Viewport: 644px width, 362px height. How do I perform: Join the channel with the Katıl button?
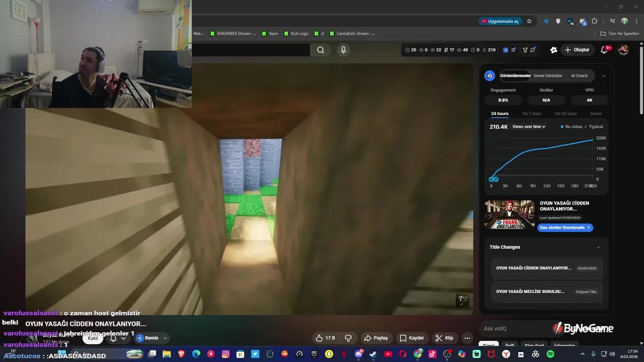93,338
